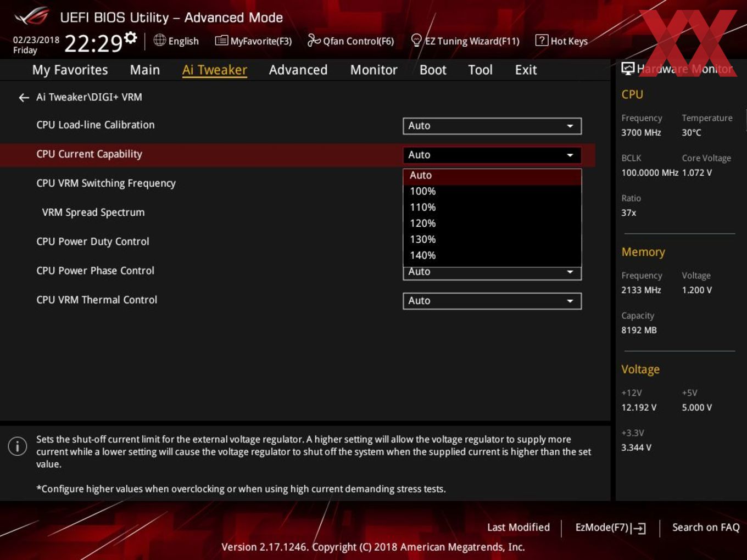
Task: Open CPU VRM Thermal Control dropdown
Action: pos(492,301)
